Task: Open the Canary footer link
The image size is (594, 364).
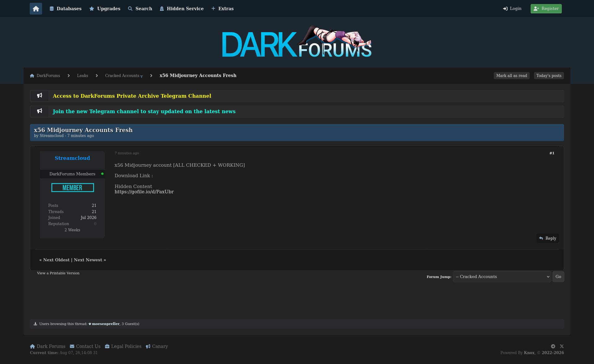Action: [x=157, y=346]
